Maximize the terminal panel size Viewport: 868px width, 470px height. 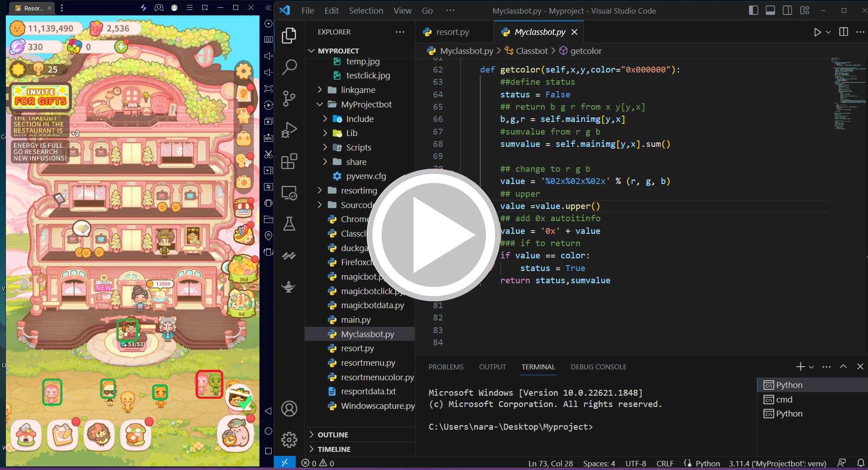pos(843,367)
